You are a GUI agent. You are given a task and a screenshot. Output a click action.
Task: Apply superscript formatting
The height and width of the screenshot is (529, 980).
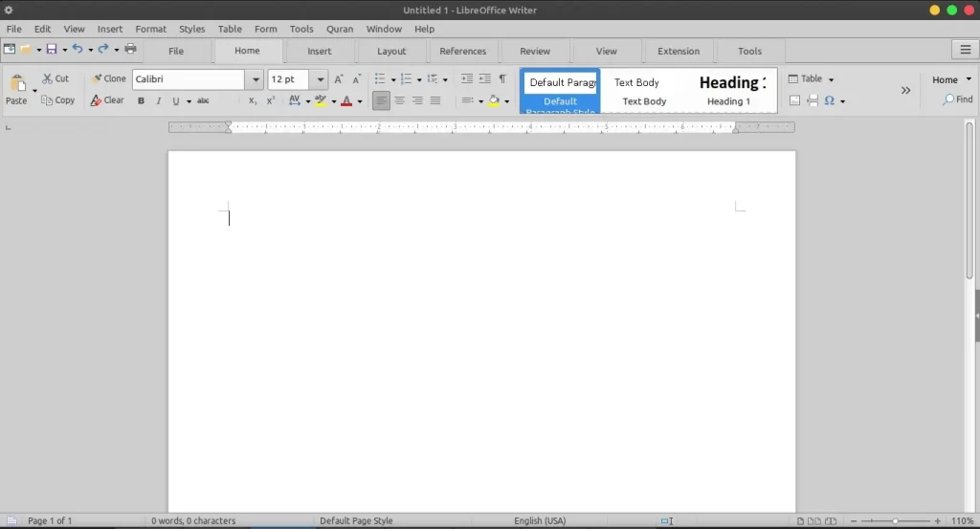[x=271, y=100]
